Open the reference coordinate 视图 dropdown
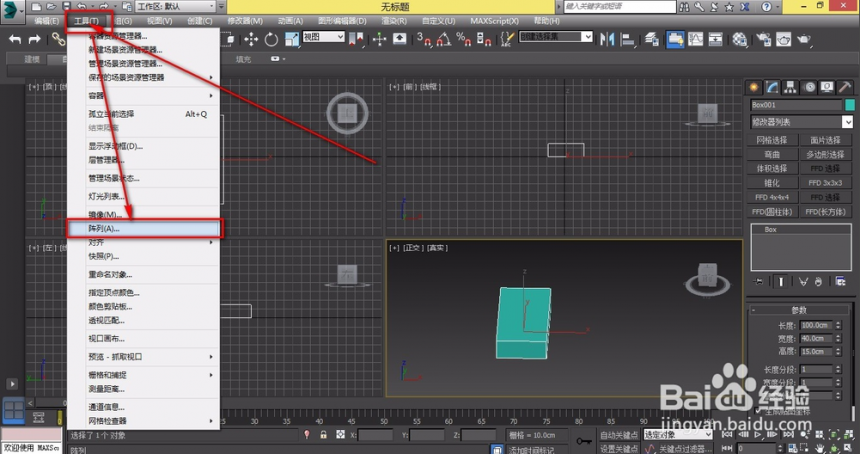Image resolution: width=860 pixels, height=454 pixels. pos(324,37)
